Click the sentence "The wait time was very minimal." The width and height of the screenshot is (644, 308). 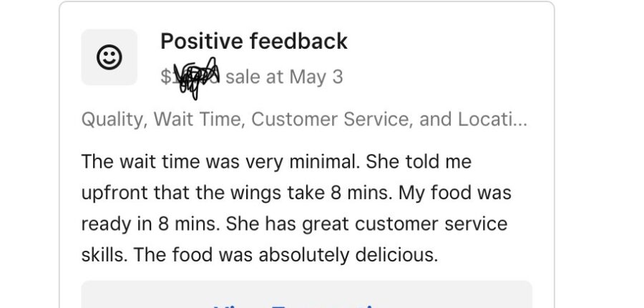click(x=218, y=162)
